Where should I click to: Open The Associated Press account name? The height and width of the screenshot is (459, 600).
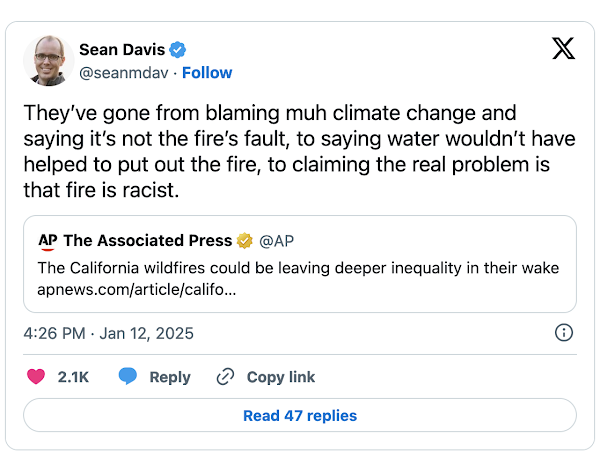(x=148, y=240)
